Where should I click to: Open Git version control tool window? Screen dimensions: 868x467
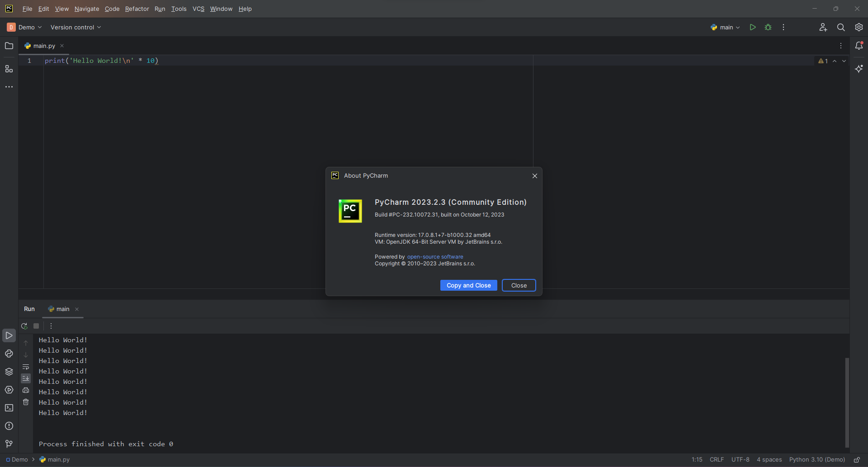click(x=9, y=444)
